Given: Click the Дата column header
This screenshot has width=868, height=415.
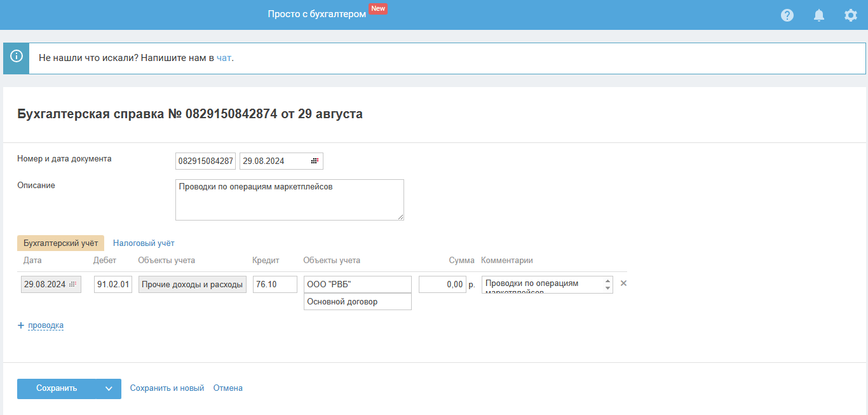Looking at the screenshot, I should [x=32, y=261].
